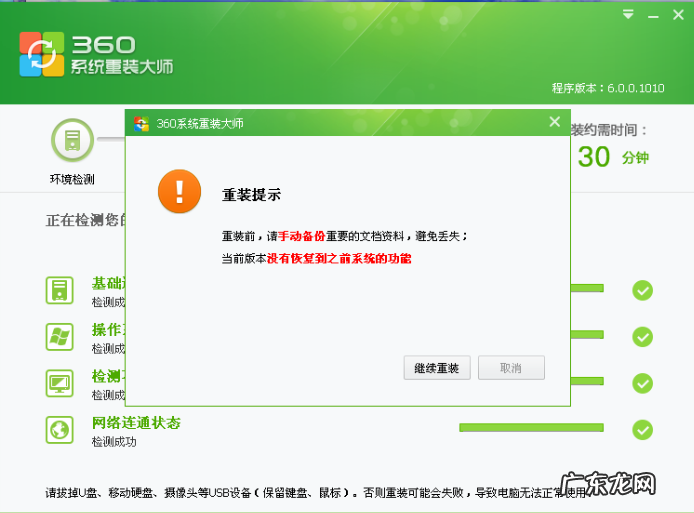Screen dimensions: 694x513
Task: Minimize the 360系统重装大师 main window
Action: click(x=653, y=16)
